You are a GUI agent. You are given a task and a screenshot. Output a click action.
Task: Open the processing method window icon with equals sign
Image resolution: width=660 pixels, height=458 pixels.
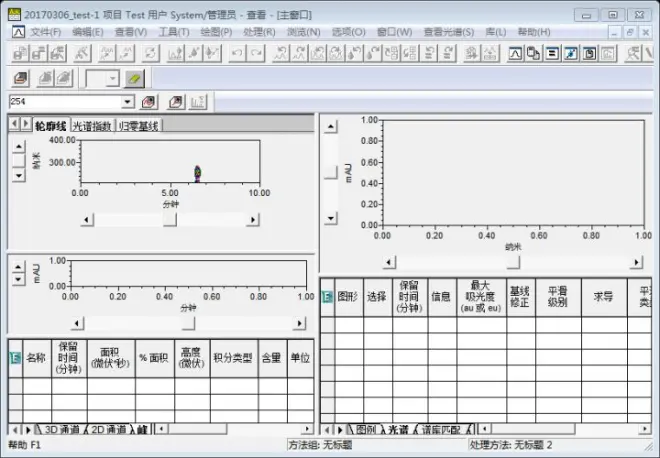click(552, 53)
